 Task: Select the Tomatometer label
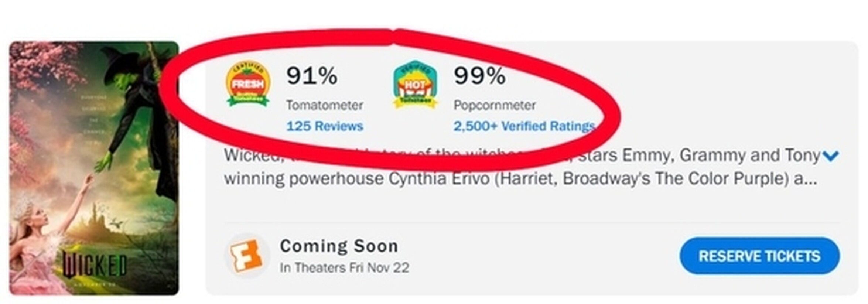pos(325,105)
